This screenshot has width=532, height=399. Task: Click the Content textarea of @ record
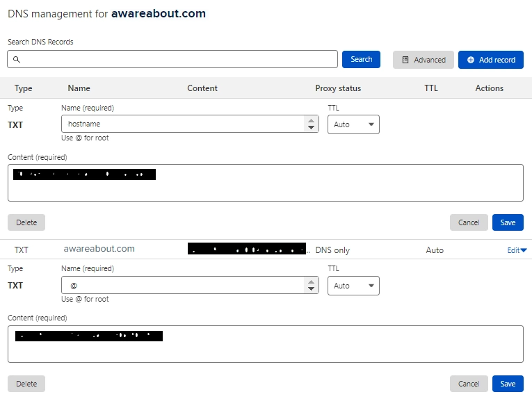pyautogui.click(x=266, y=344)
